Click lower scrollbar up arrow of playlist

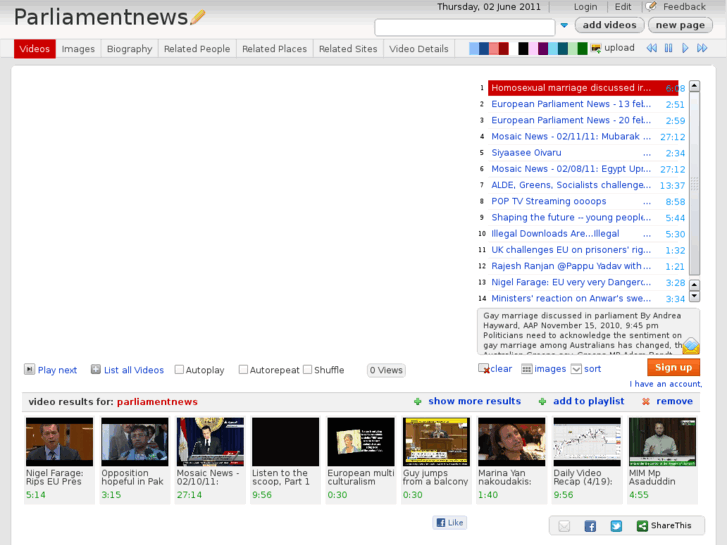[694, 284]
